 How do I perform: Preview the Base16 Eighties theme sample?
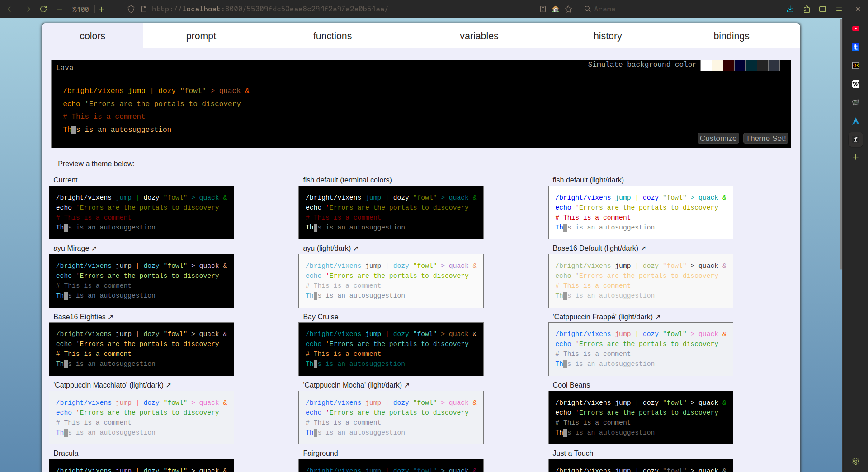[142, 349]
